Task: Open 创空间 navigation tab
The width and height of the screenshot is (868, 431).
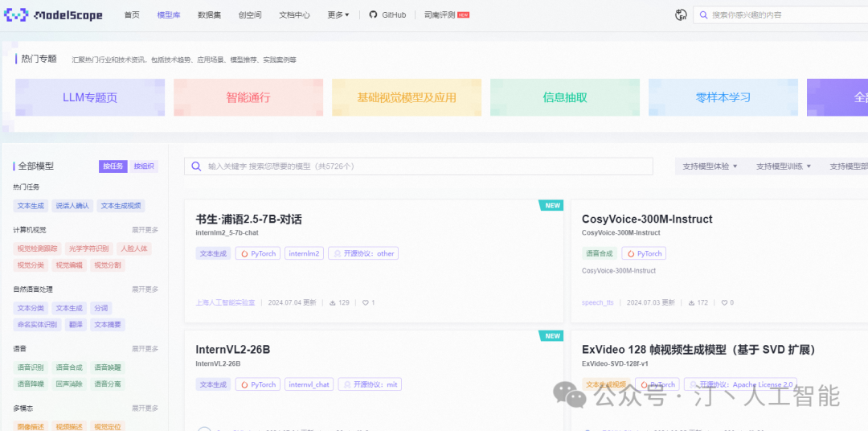Action: pyautogui.click(x=250, y=15)
